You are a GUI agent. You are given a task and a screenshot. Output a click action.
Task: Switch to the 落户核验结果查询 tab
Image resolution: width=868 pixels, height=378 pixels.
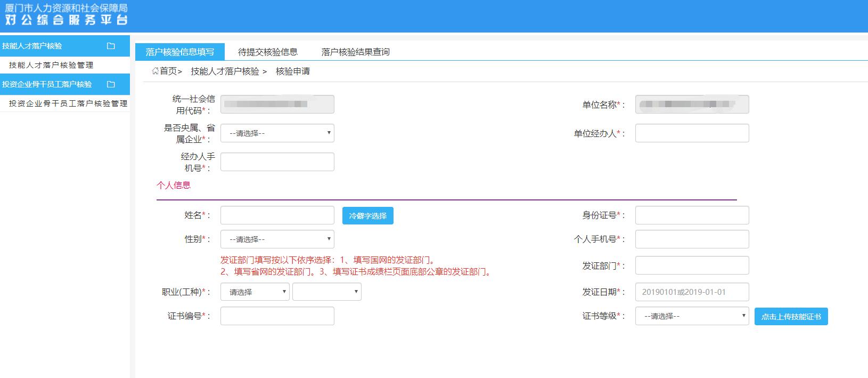click(x=356, y=52)
